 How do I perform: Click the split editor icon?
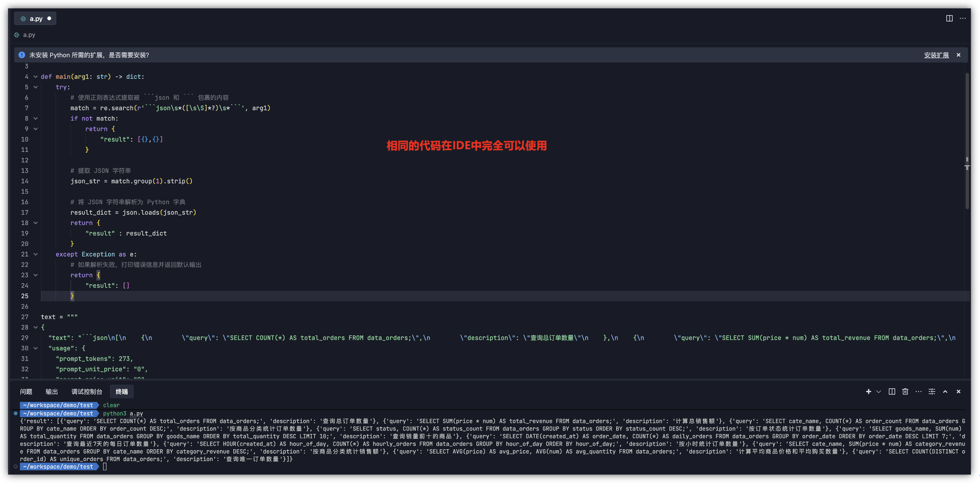[949, 19]
